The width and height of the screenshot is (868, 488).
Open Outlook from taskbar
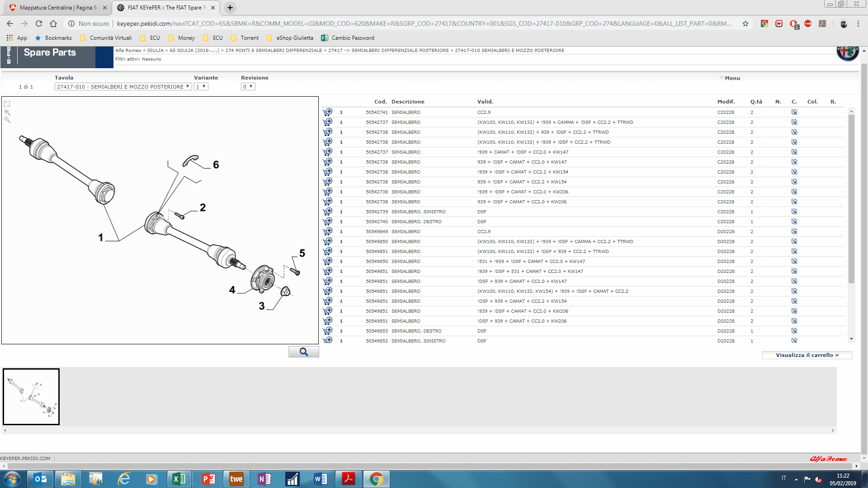click(x=41, y=479)
